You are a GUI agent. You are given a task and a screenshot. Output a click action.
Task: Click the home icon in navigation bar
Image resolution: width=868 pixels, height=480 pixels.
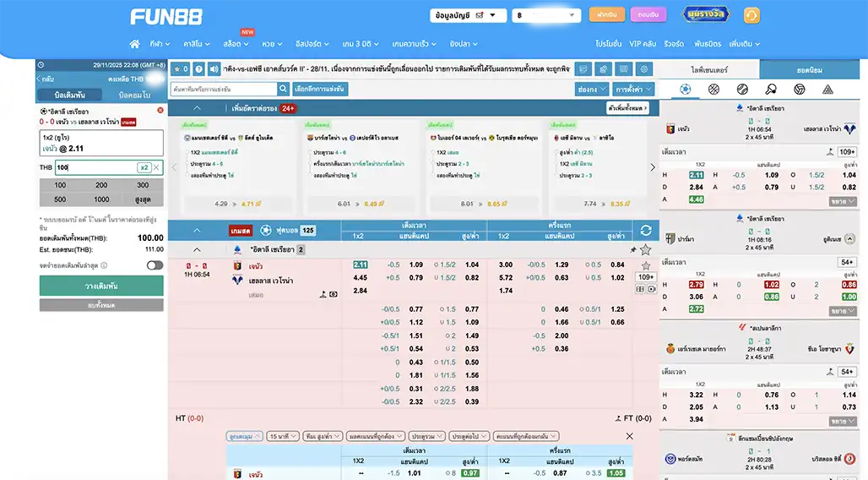(x=134, y=44)
